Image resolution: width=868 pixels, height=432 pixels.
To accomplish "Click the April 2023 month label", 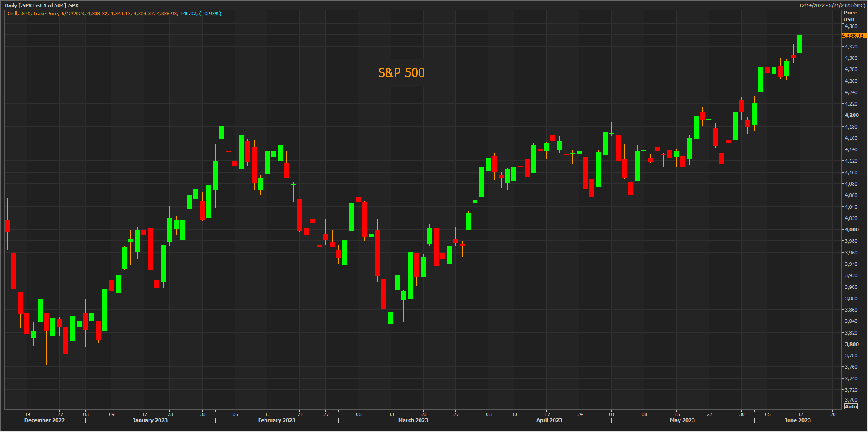I will tap(549, 421).
